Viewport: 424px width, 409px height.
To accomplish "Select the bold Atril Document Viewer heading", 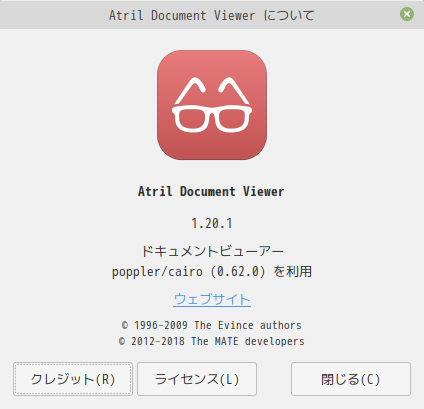I will tap(211, 191).
